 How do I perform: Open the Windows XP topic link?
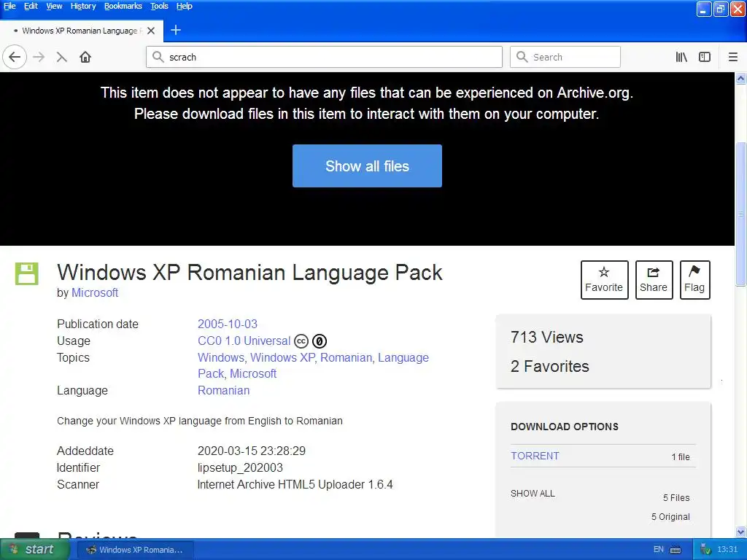tap(282, 357)
